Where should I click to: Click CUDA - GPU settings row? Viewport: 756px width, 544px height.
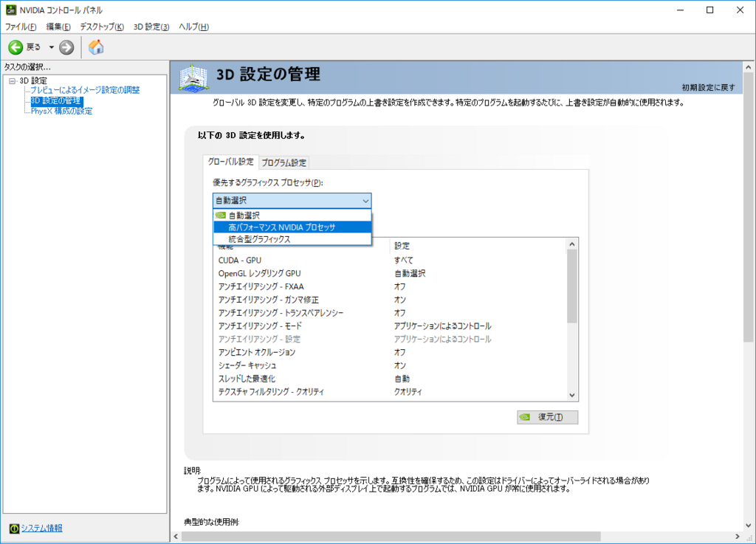pyautogui.click(x=390, y=261)
